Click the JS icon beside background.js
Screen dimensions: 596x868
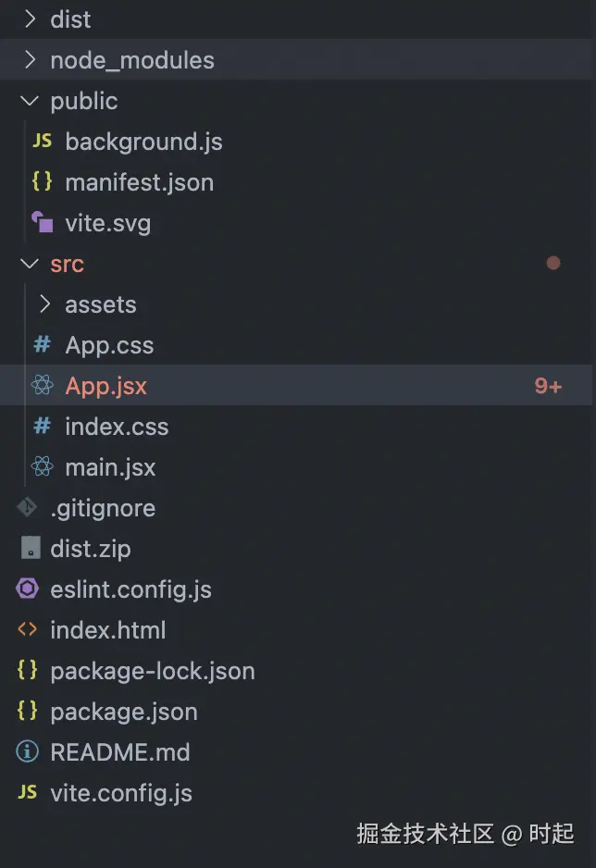[x=42, y=142]
